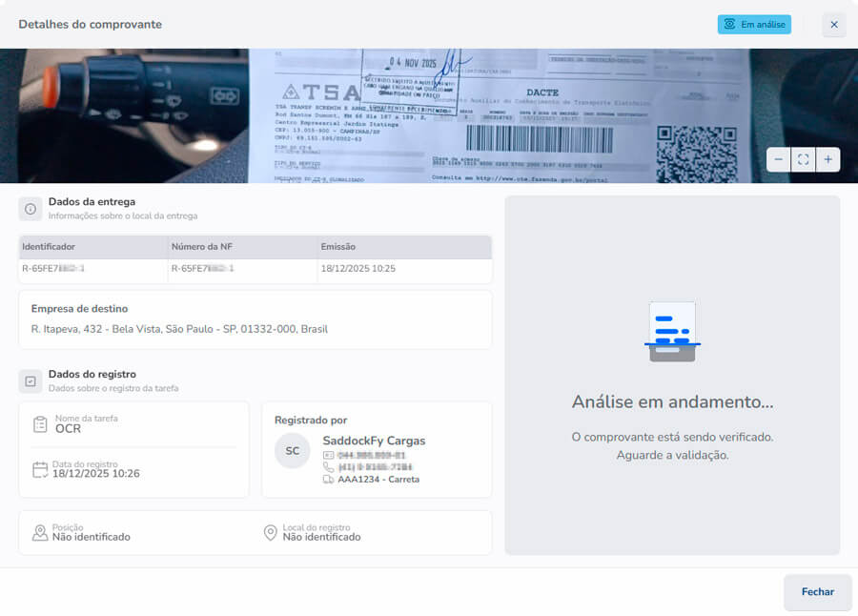This screenshot has width=858, height=616.
Task: Click the SC avatar circle
Action: (293, 451)
